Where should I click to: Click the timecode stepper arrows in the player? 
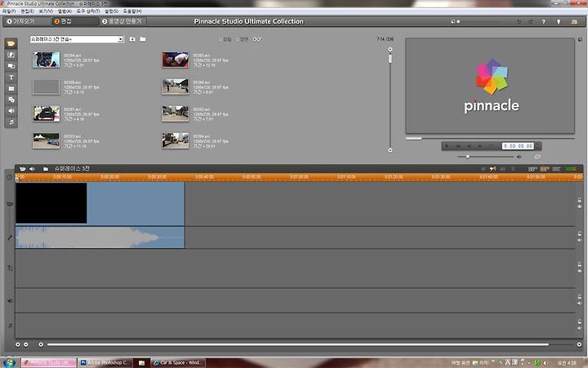(x=537, y=146)
